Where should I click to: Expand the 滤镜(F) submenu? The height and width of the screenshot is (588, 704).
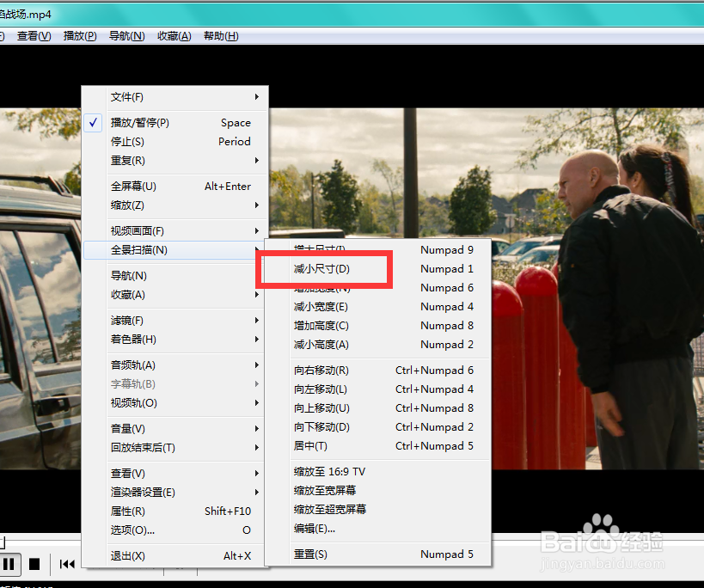coord(175,321)
